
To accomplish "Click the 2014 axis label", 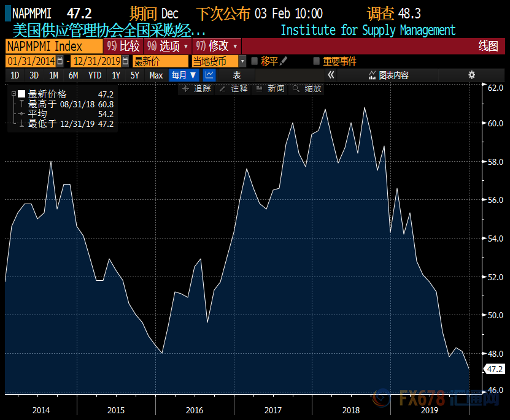I will pos(41,410).
